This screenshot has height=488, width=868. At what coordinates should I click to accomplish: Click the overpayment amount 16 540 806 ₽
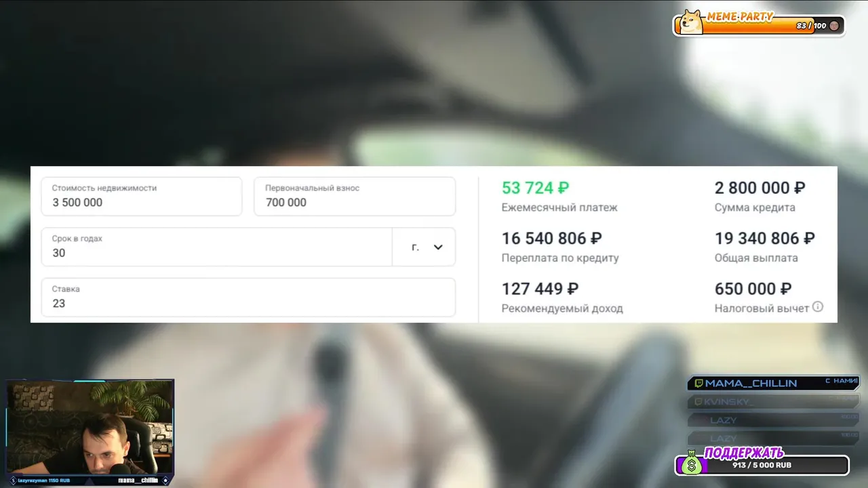[552, 239]
